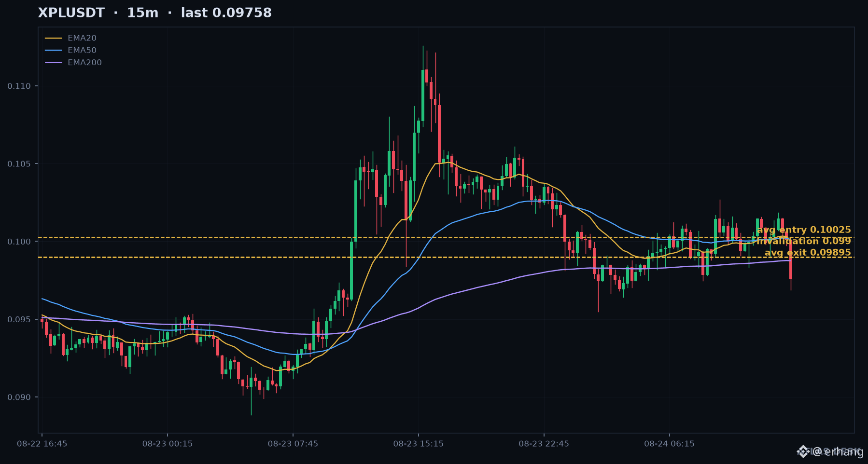
Task: Click the EMA200 legend label
Action: click(x=84, y=62)
